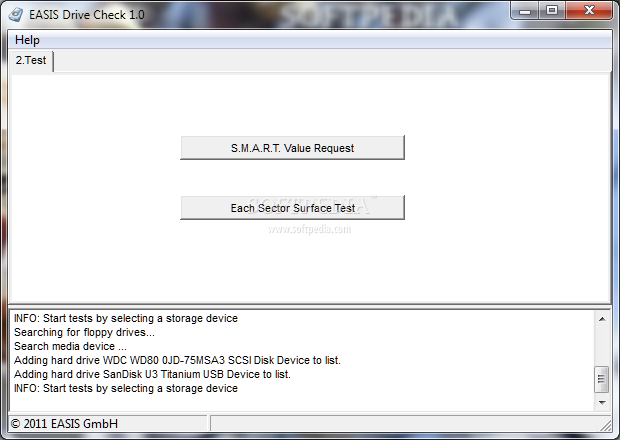Run the S.M.A.R.T. Value Request

click(292, 148)
